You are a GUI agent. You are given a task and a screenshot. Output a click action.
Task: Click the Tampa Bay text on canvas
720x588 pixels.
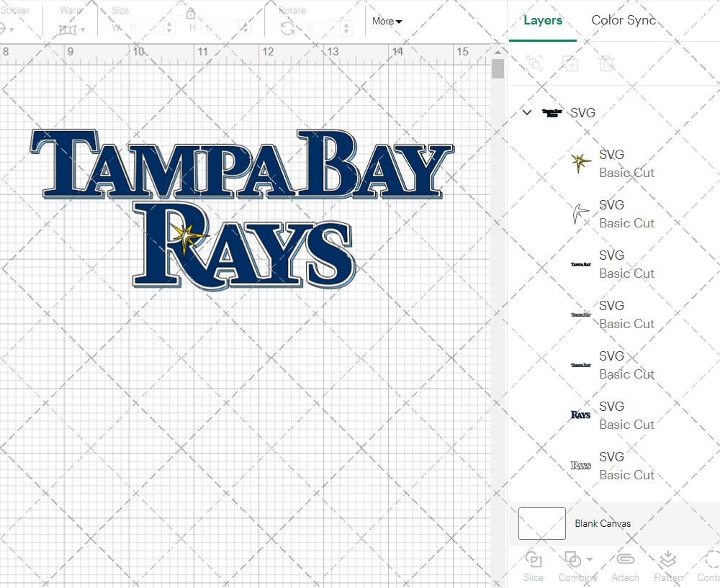(242, 164)
